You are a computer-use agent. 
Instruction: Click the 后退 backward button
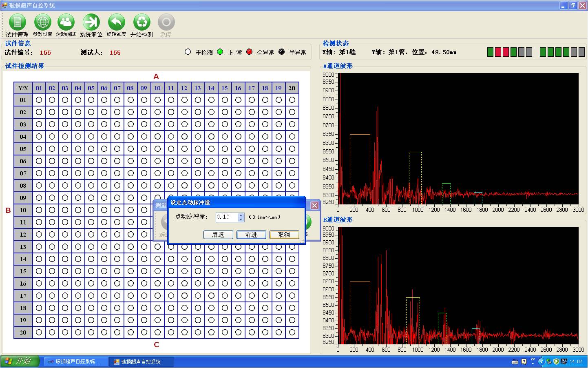coord(218,235)
